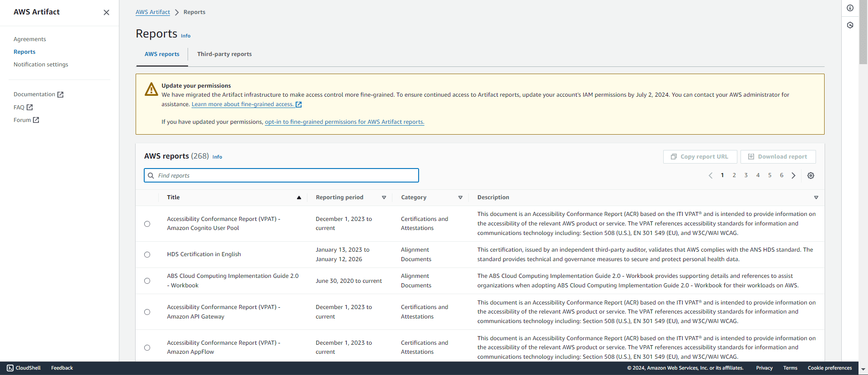Image resolution: width=868 pixels, height=375 pixels.
Task: Open Privacy link in footer
Action: click(x=764, y=368)
